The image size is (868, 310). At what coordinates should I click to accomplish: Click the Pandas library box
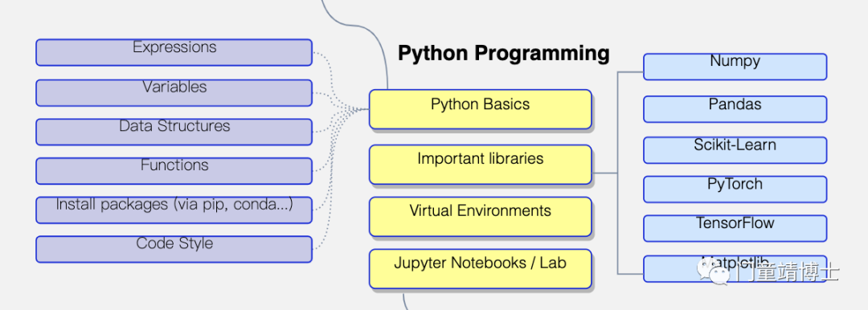[735, 109]
